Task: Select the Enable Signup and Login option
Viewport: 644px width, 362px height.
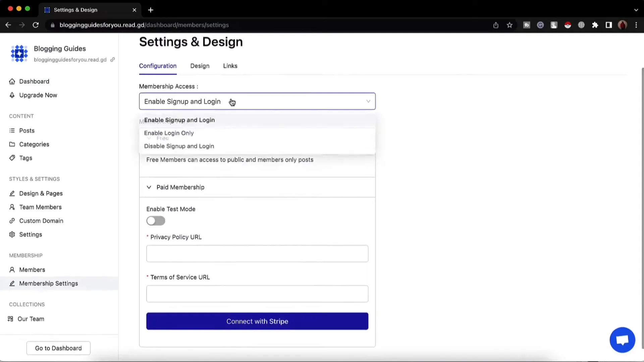Action: (257, 120)
